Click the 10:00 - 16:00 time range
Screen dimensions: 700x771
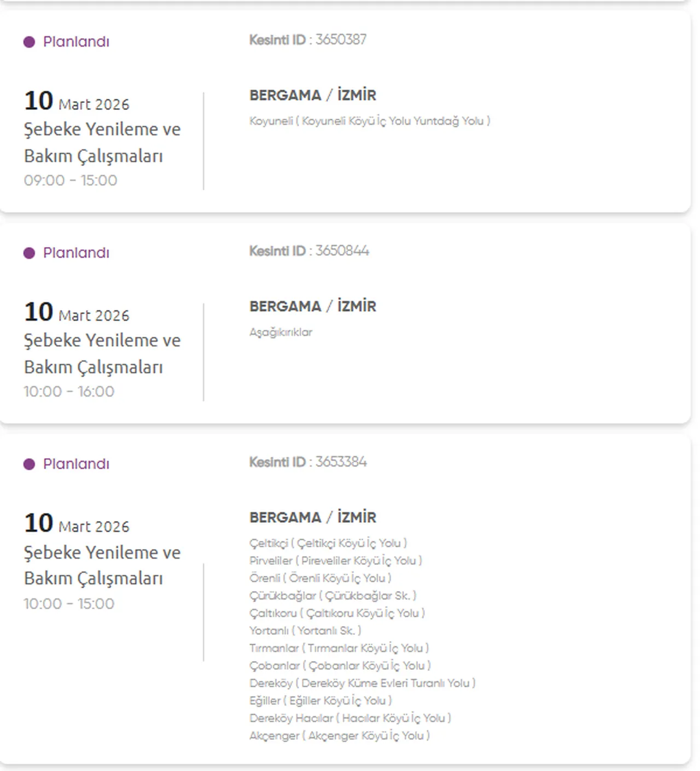pos(69,392)
